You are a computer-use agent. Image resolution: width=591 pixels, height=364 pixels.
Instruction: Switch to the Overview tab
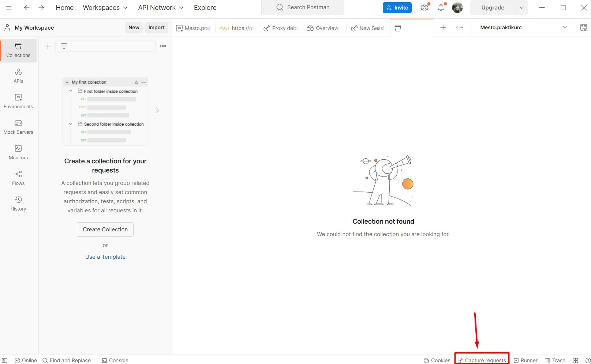point(323,28)
